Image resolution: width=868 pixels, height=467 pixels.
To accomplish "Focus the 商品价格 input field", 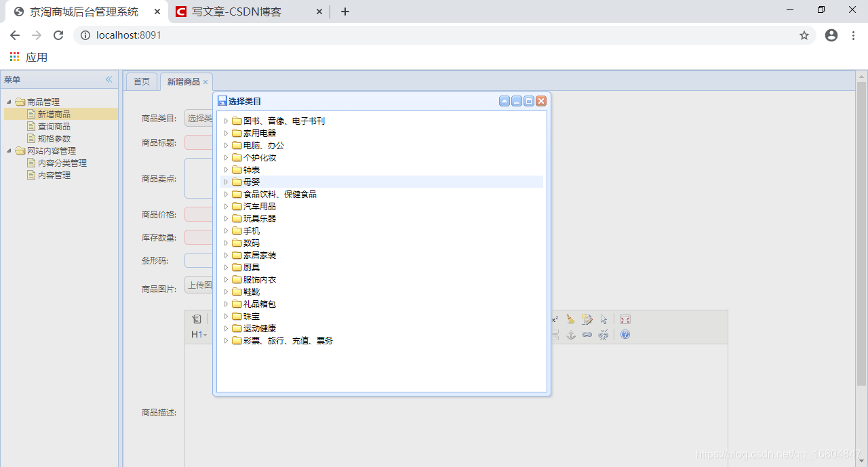I will click(199, 214).
